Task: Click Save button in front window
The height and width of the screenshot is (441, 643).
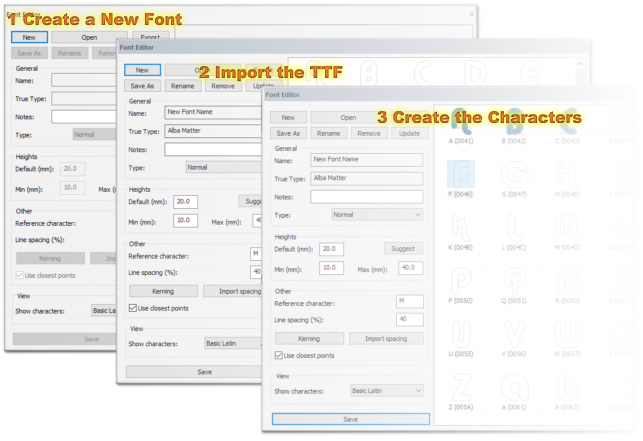Action: point(351,419)
